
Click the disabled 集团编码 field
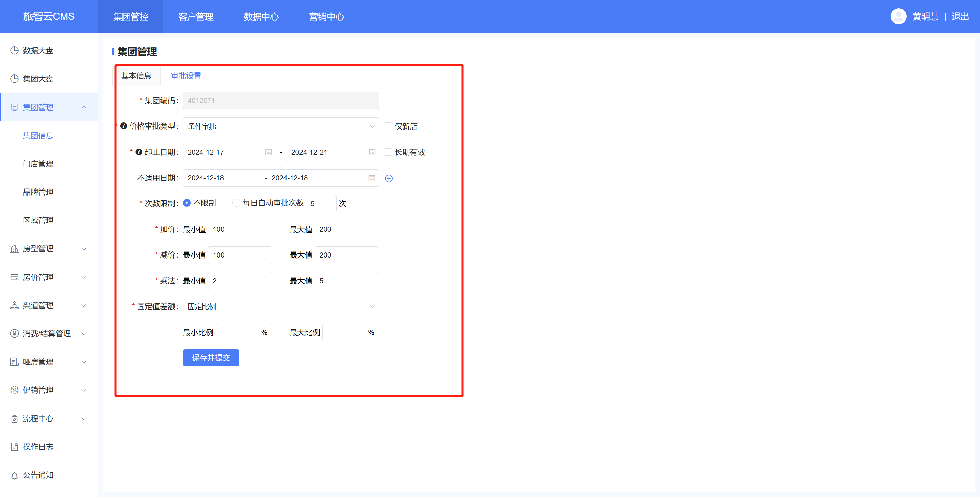coord(281,100)
